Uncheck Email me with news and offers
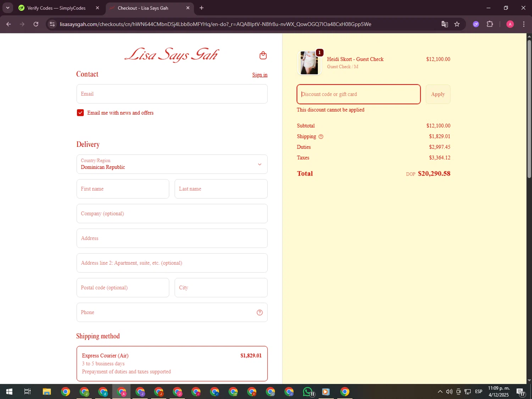Image resolution: width=532 pixels, height=399 pixels. 80,113
